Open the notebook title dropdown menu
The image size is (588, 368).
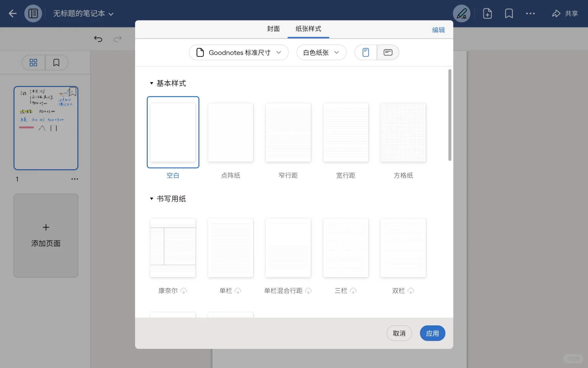coord(111,14)
